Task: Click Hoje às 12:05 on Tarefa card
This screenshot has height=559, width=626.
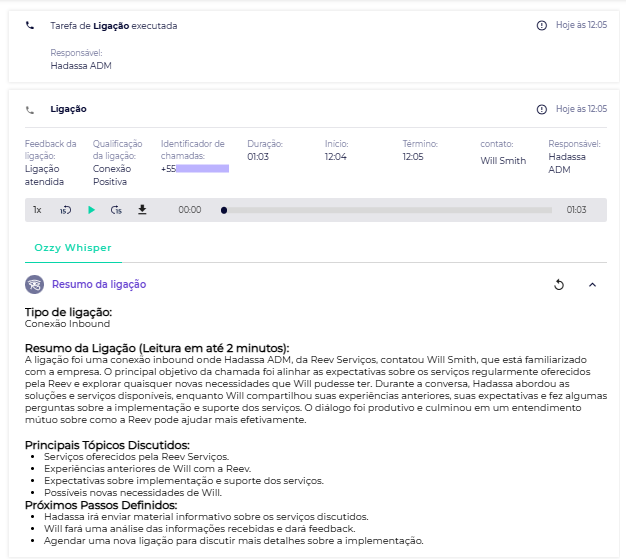Action: [x=581, y=25]
